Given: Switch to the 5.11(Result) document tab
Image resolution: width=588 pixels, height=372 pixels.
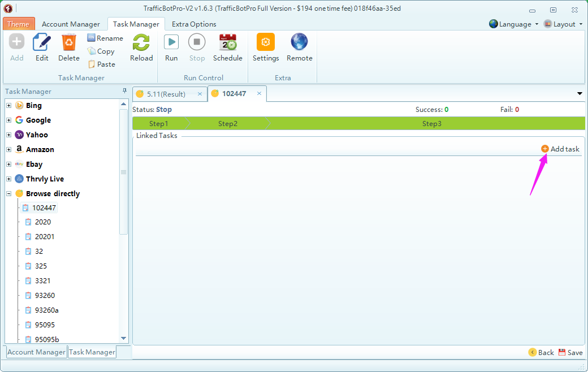Looking at the screenshot, I should tap(166, 94).
